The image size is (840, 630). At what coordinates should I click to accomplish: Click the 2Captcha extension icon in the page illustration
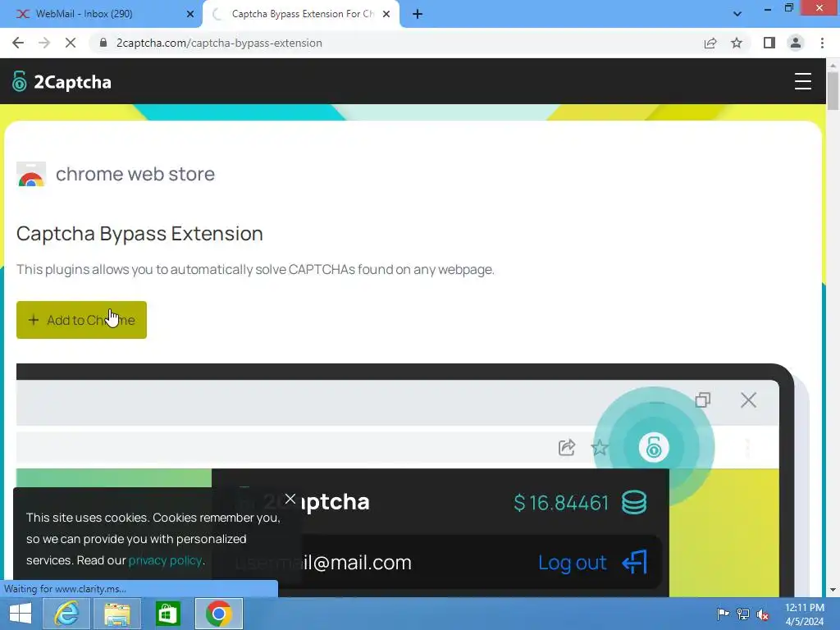tap(654, 447)
